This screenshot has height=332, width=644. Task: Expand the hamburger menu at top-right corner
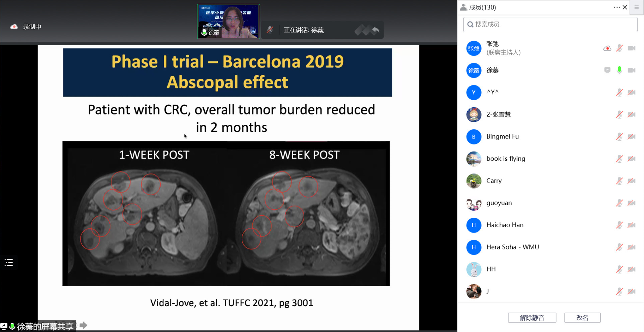(x=637, y=7)
